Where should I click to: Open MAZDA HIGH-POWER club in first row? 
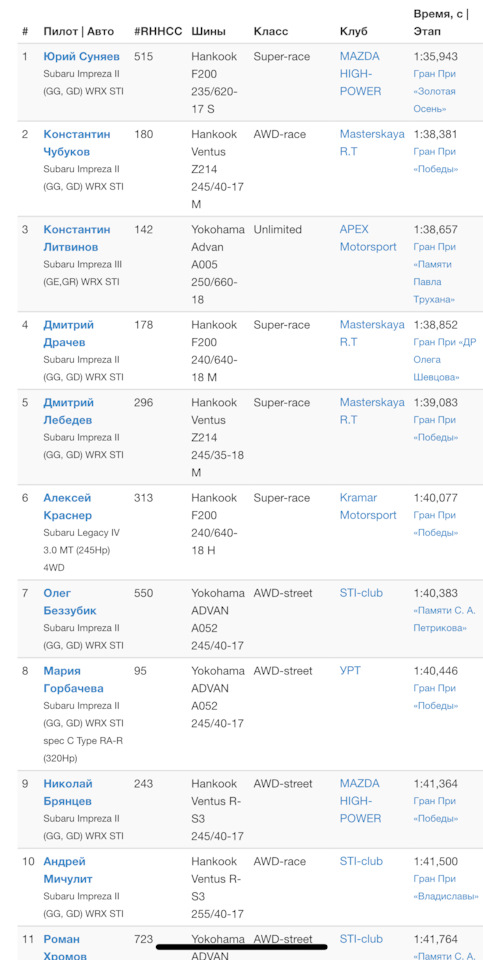(x=361, y=73)
